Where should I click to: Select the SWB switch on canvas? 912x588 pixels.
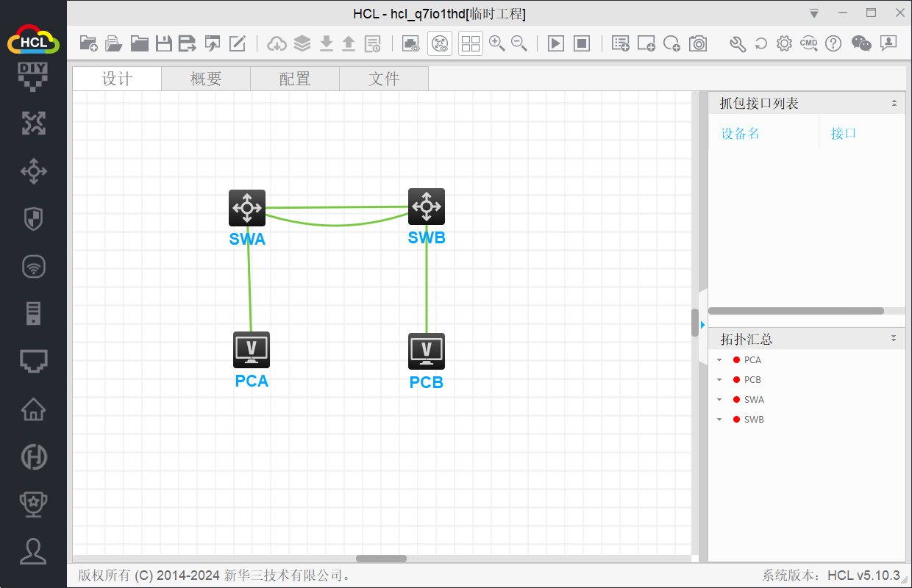pos(427,207)
